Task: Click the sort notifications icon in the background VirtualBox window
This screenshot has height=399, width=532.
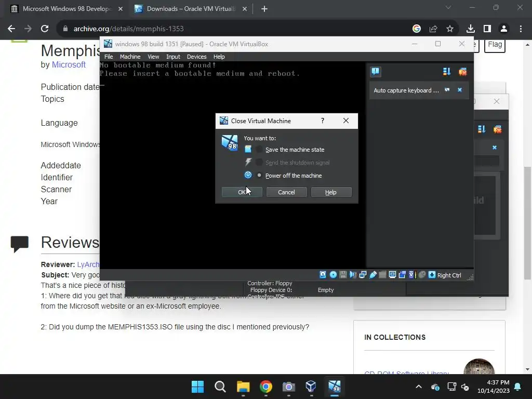Action: [x=482, y=129]
